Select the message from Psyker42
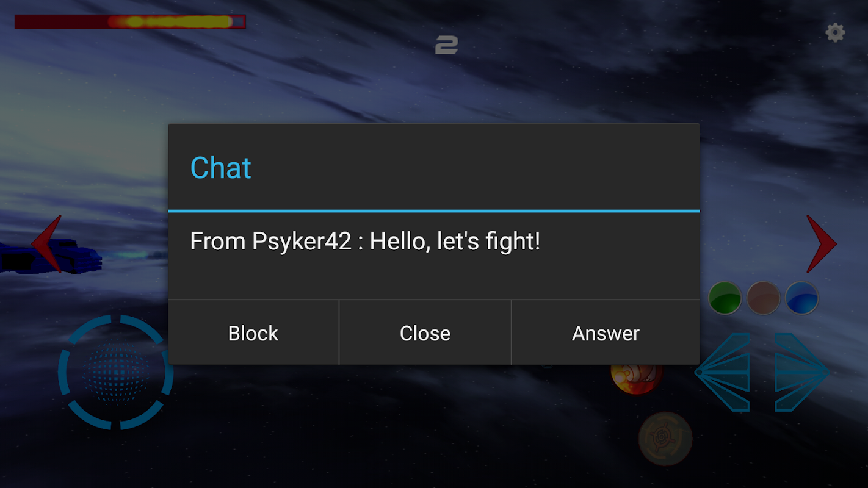868x488 pixels. pyautogui.click(x=365, y=242)
